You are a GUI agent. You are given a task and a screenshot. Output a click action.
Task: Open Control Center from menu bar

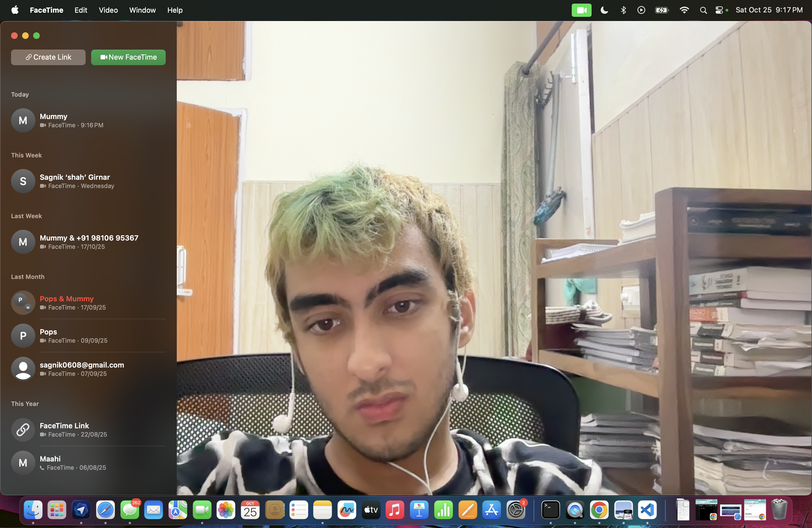[719, 10]
